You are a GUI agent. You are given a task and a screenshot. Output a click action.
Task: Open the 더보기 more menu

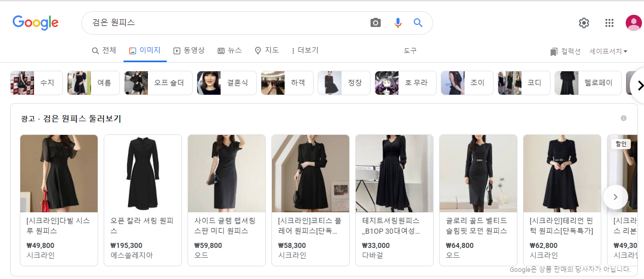pyautogui.click(x=304, y=50)
